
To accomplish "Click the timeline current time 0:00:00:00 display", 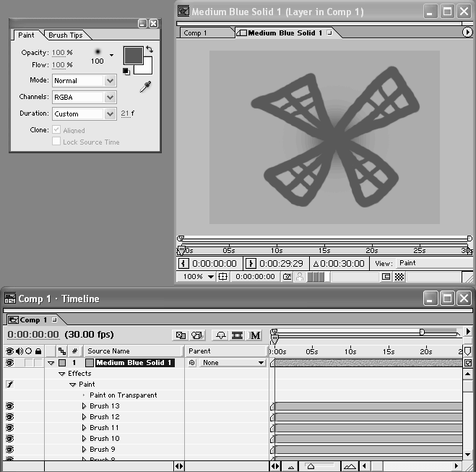I will coord(33,335).
